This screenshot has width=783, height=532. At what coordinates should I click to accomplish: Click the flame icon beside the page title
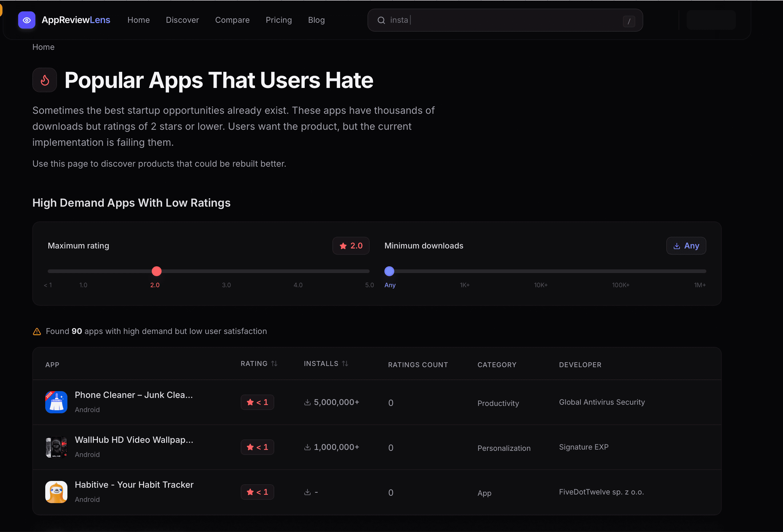point(44,80)
